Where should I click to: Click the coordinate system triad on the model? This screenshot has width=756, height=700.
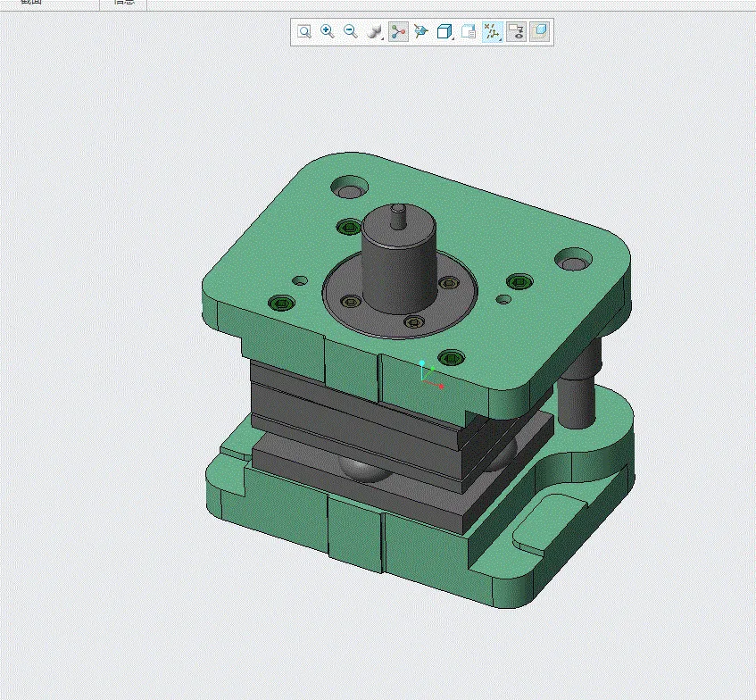tap(430, 375)
